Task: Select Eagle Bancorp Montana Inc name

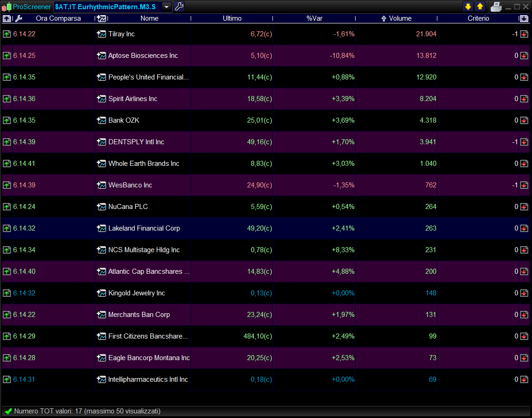Action: tap(149, 358)
